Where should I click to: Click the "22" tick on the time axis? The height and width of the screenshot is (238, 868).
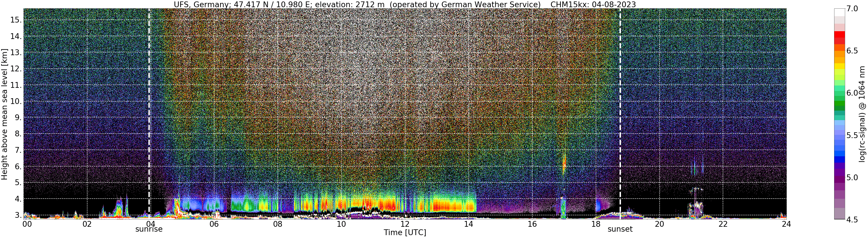point(723,224)
